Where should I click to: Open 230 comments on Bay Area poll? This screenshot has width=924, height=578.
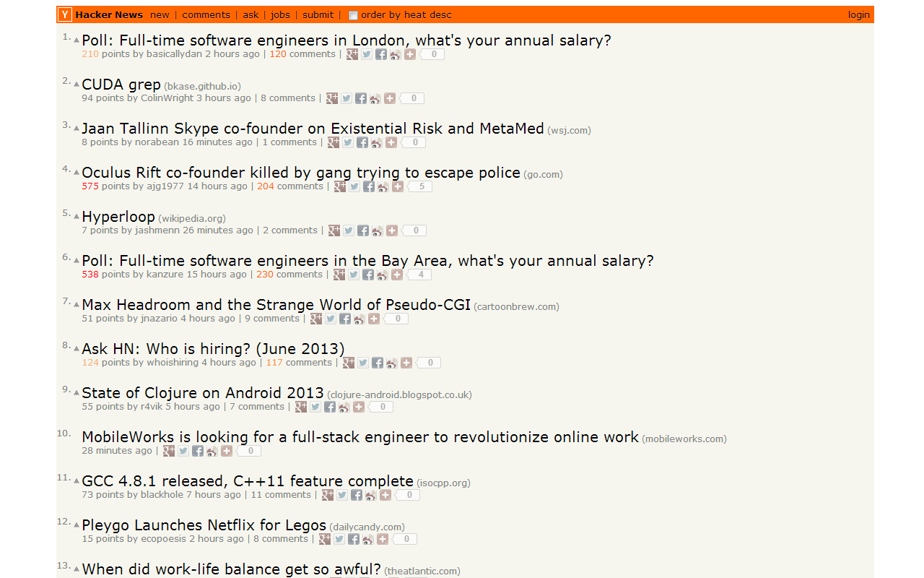(289, 275)
